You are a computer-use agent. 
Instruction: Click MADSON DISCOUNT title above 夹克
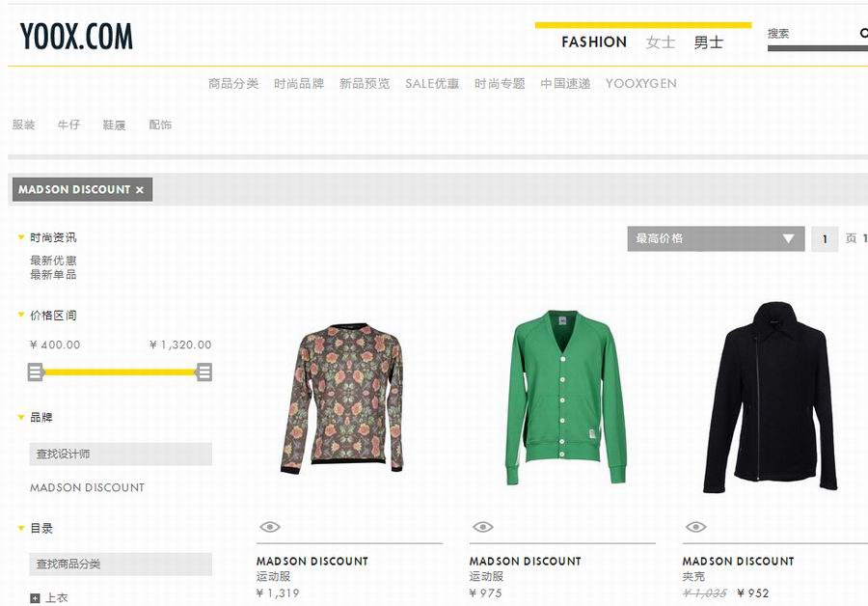click(739, 562)
